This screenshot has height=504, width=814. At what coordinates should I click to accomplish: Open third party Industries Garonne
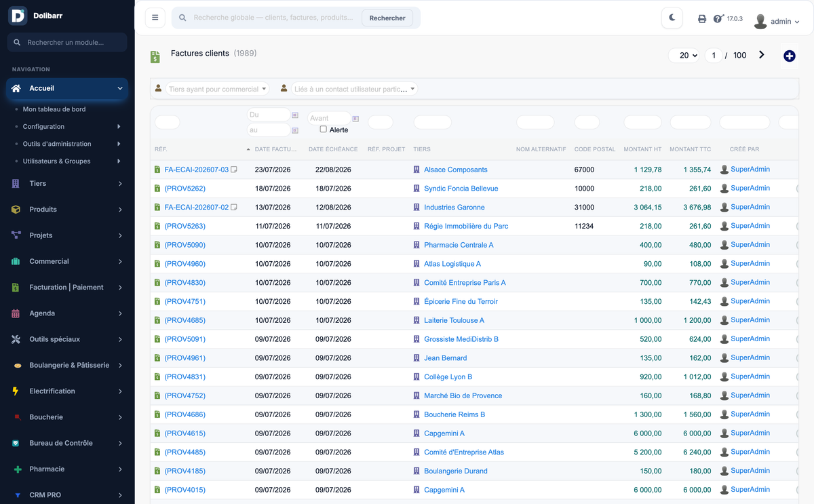coord(454,208)
